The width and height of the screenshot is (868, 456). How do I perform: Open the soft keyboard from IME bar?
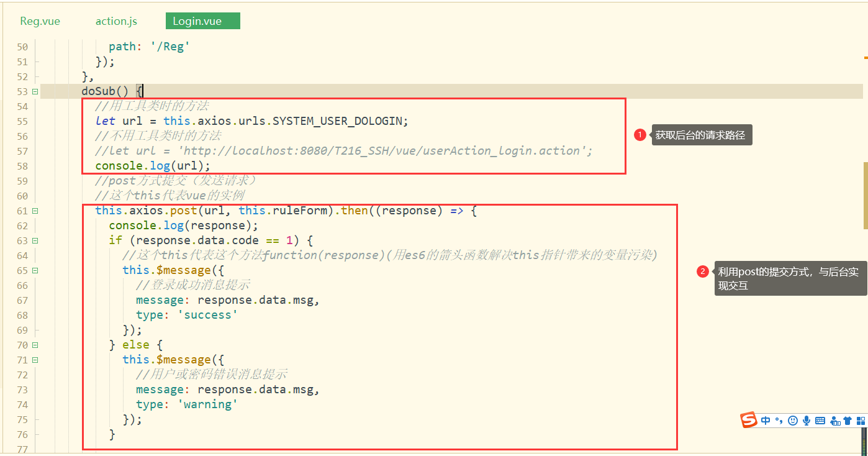click(x=820, y=421)
